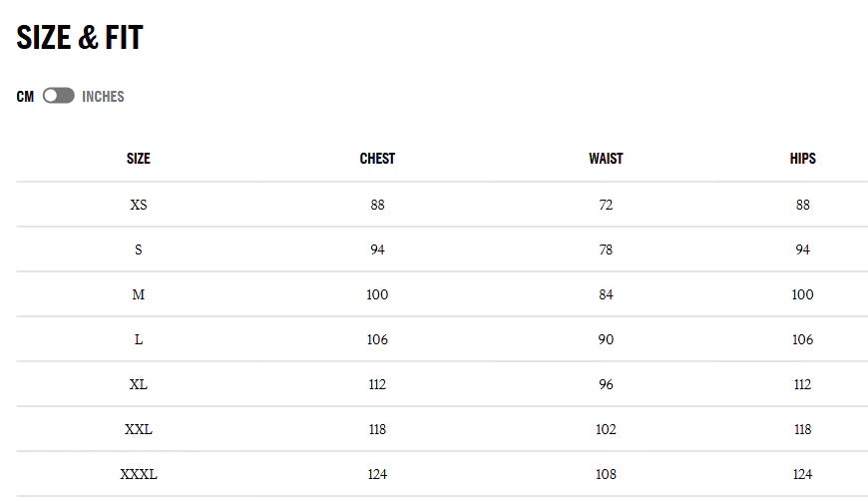The image size is (868, 502).
Task: Click the SIZE & FIT heading
Action: 80,38
